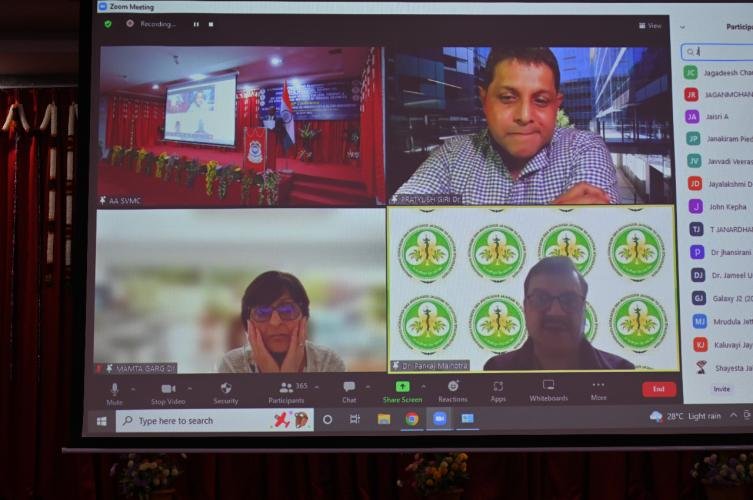Expand the audio options arrow beside Mute
This screenshot has height=500, width=753.
134,387
